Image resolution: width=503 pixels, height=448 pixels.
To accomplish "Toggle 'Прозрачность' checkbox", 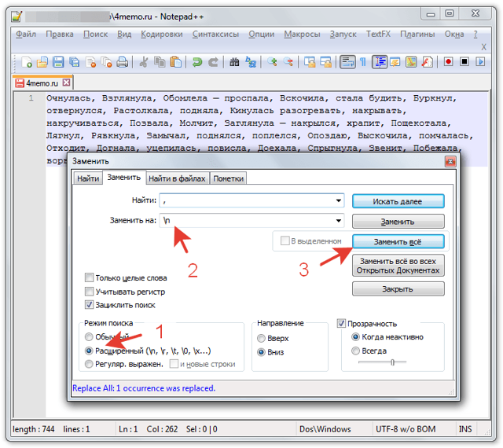I will (x=341, y=323).
